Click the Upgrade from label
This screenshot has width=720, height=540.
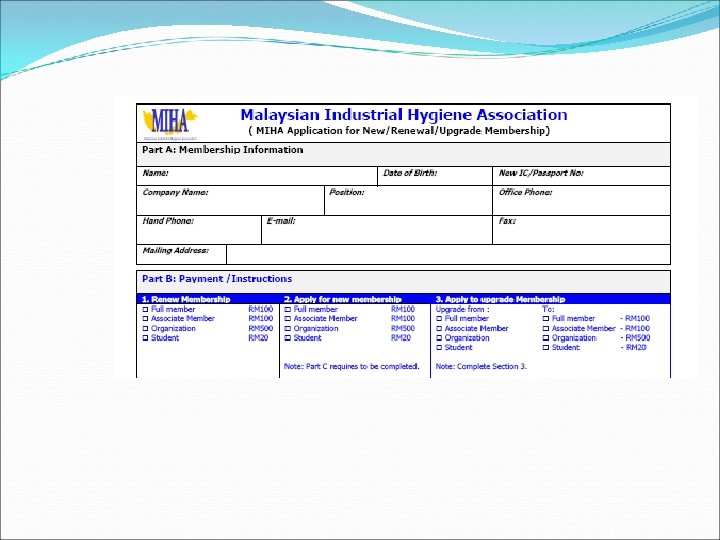coord(462,309)
